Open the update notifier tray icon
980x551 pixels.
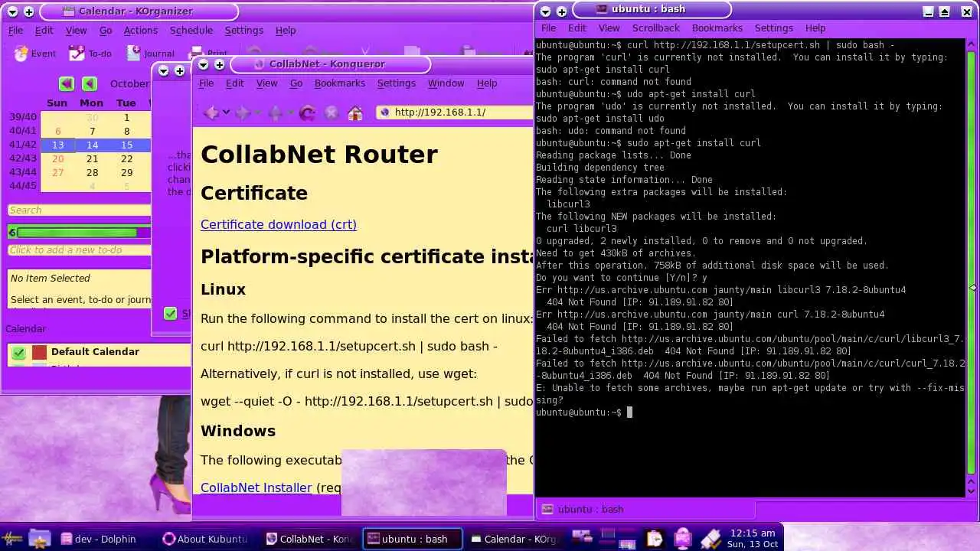point(710,539)
